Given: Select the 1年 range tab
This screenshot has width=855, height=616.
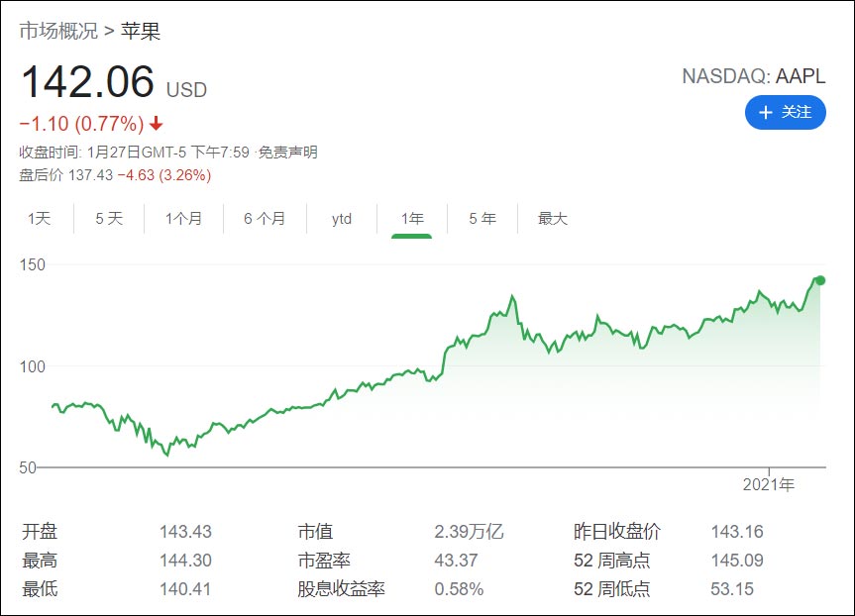Looking at the screenshot, I should 412,219.
